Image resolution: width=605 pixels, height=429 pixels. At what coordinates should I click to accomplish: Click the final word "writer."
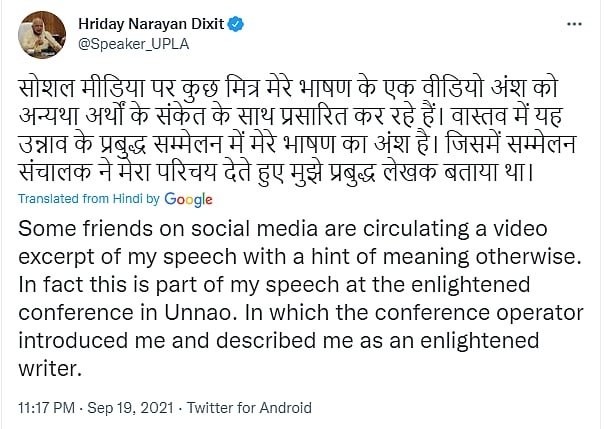(49, 369)
